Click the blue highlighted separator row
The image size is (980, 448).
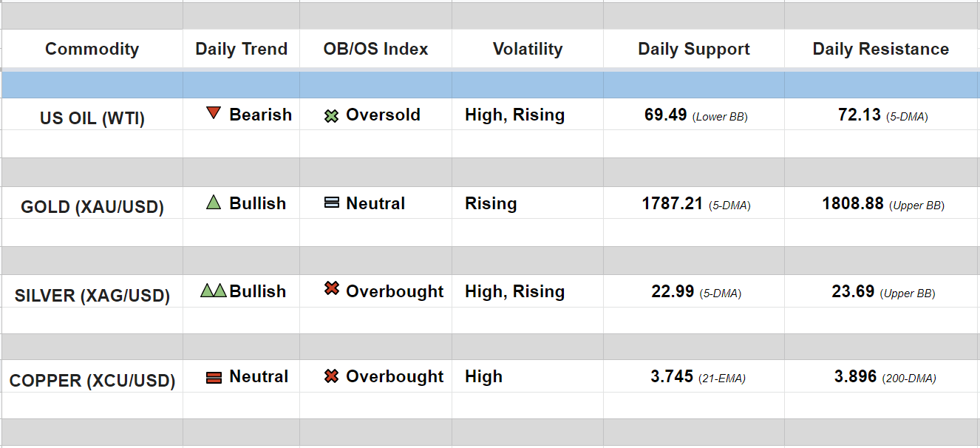point(490,85)
